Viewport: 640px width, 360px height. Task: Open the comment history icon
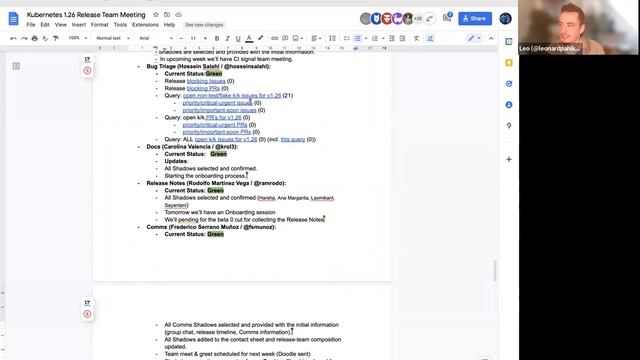447,18
